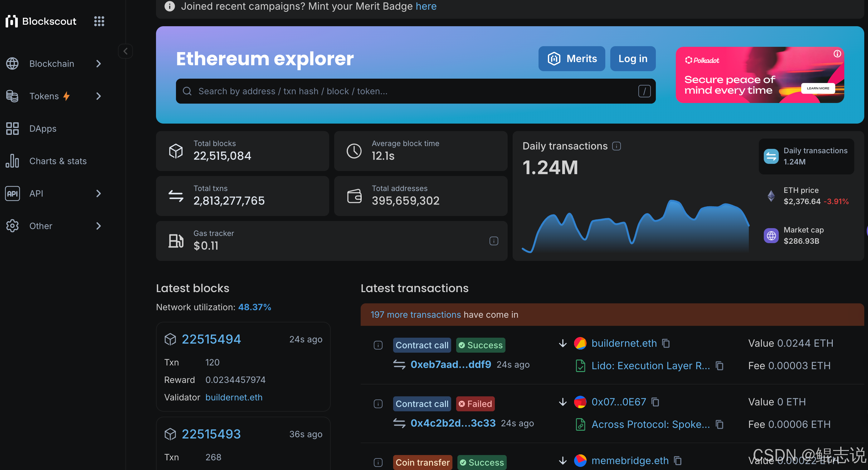Click the Gas tracker info icon
Viewport: 868px width, 470px height.
[x=494, y=241]
